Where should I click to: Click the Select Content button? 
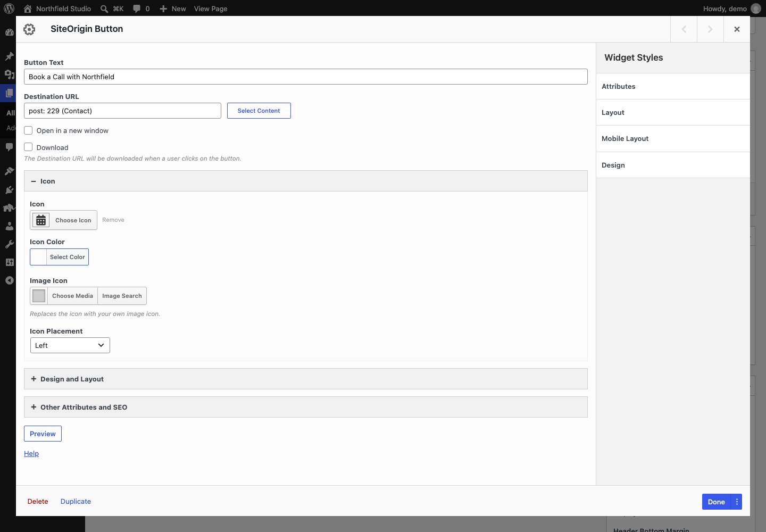click(x=259, y=111)
